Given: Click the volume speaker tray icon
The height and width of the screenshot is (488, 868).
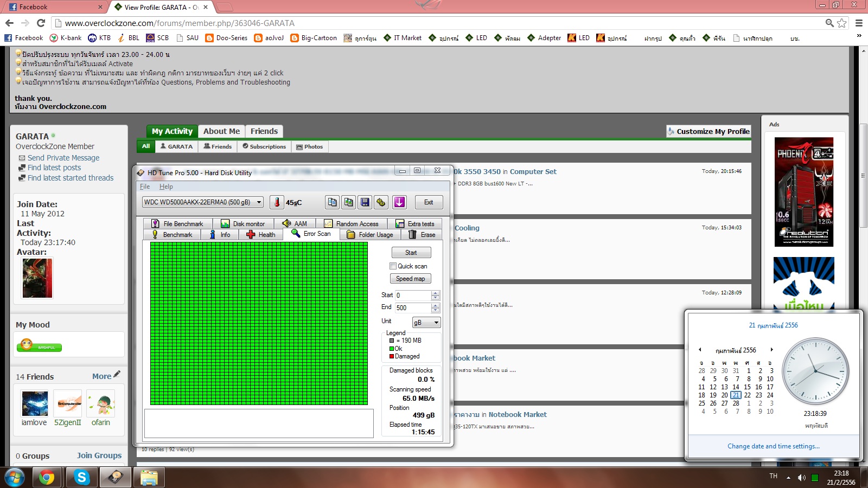Looking at the screenshot, I should coord(801,478).
